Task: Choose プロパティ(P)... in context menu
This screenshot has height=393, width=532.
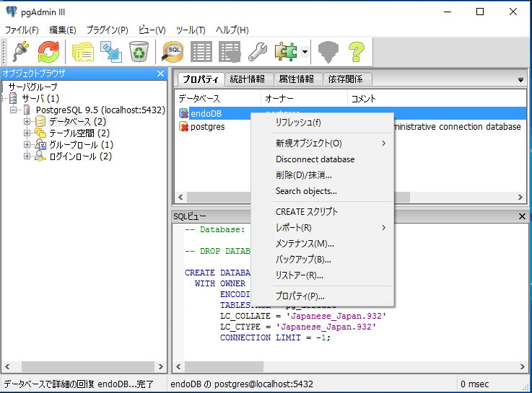Action: pos(323,296)
